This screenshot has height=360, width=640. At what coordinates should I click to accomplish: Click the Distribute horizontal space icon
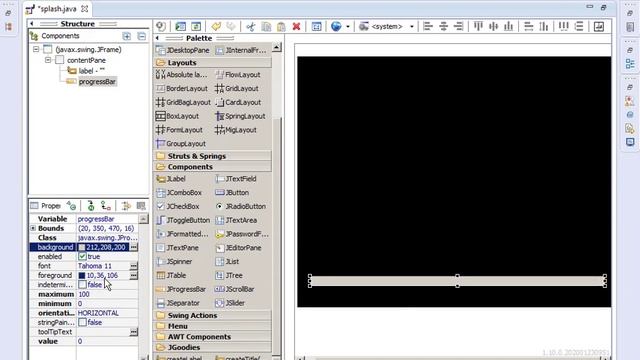(564, 27)
